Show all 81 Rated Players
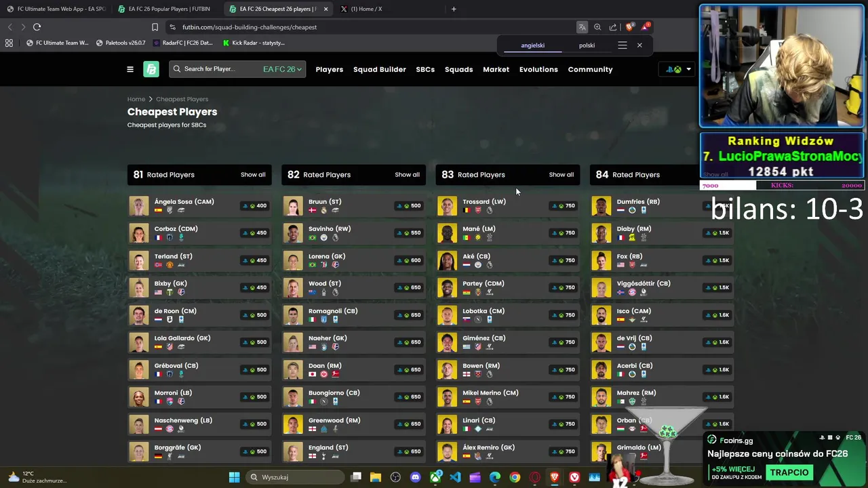The height and width of the screenshot is (488, 868). click(253, 175)
